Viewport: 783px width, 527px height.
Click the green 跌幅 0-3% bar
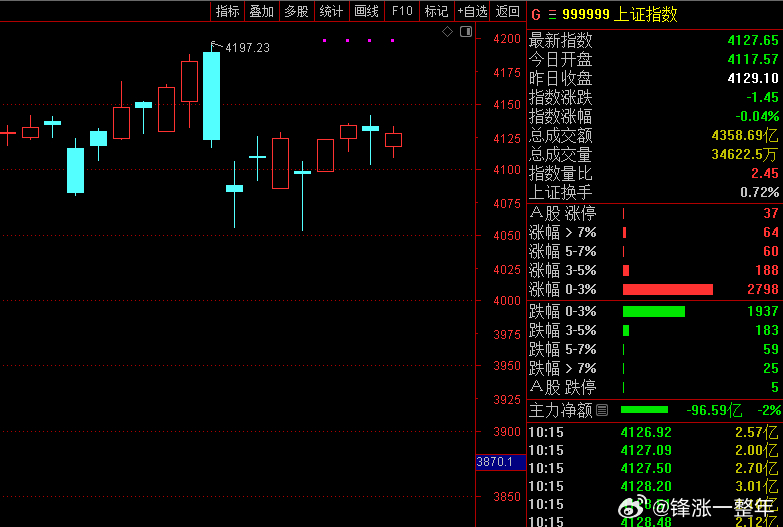(x=654, y=311)
